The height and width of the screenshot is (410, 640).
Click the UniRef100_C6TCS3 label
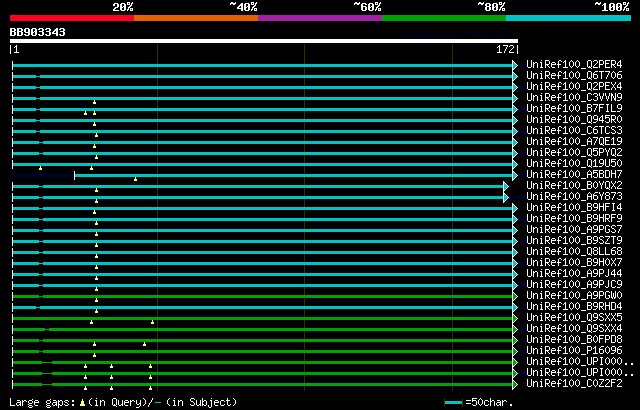(574, 131)
